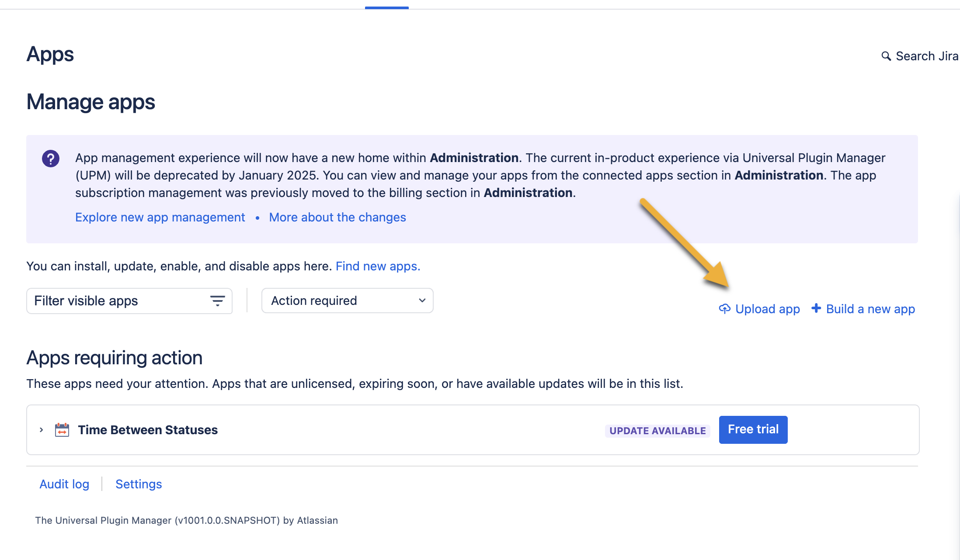Viewport: 960px width, 560px height.
Task: Open the Explore new app management link
Action: coord(160,217)
